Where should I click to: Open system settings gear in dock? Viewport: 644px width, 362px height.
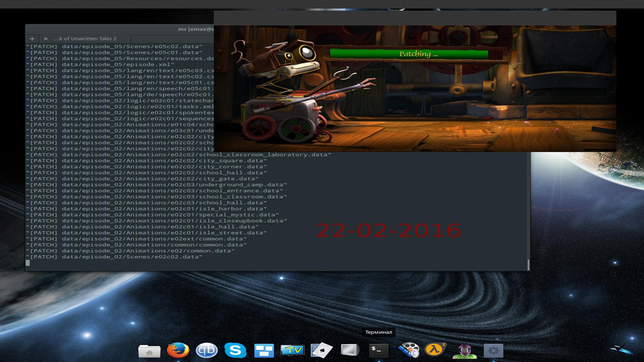pos(493,351)
